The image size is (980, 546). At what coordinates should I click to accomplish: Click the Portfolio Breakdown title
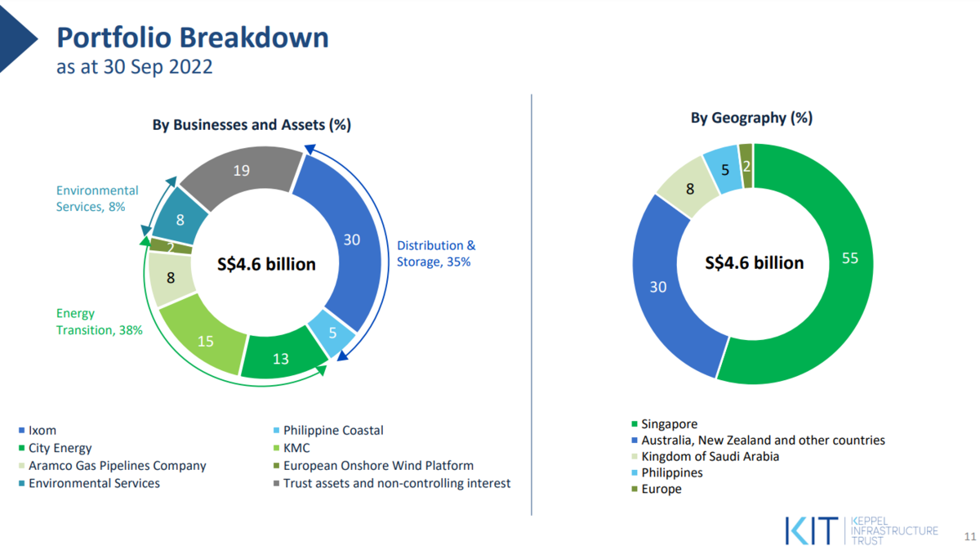192,37
